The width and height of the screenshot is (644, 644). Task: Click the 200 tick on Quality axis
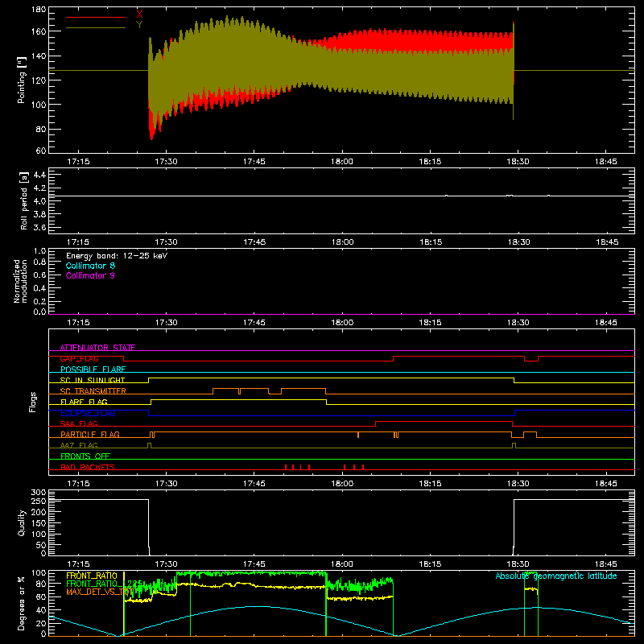pyautogui.click(x=39, y=512)
